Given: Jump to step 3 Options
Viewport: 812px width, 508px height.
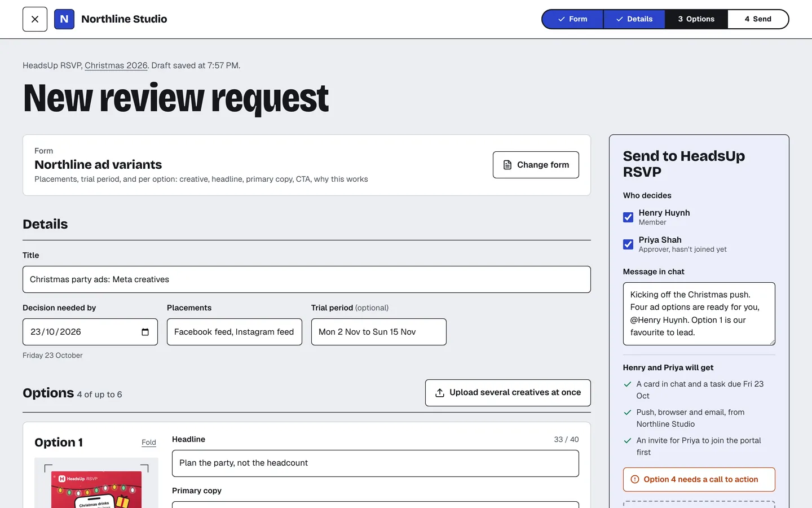Looking at the screenshot, I should tap(696, 19).
